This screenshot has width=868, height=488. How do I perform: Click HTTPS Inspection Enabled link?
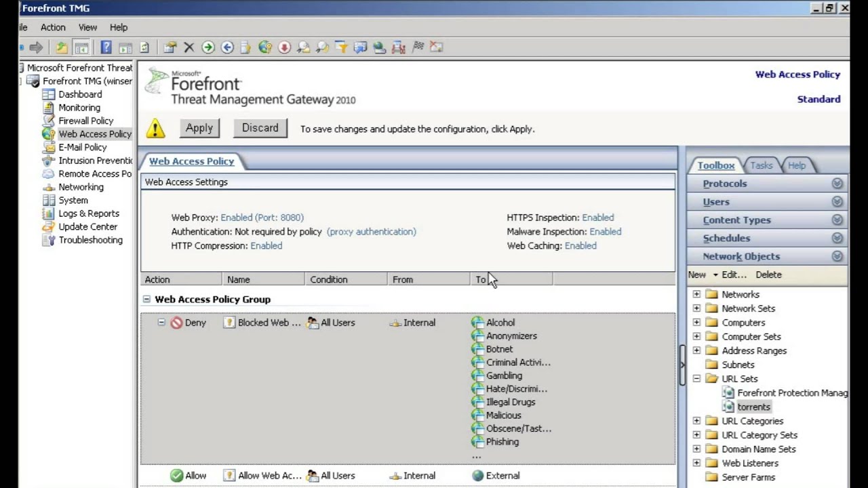point(597,218)
